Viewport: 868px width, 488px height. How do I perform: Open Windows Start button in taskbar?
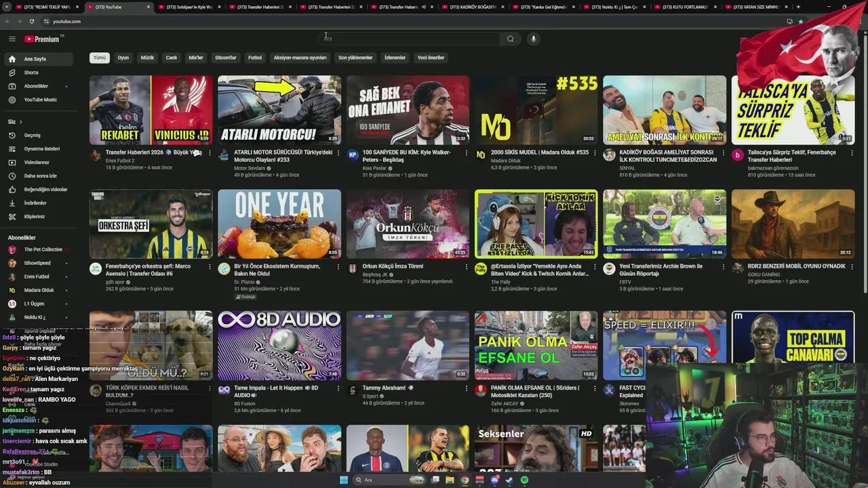tap(344, 480)
